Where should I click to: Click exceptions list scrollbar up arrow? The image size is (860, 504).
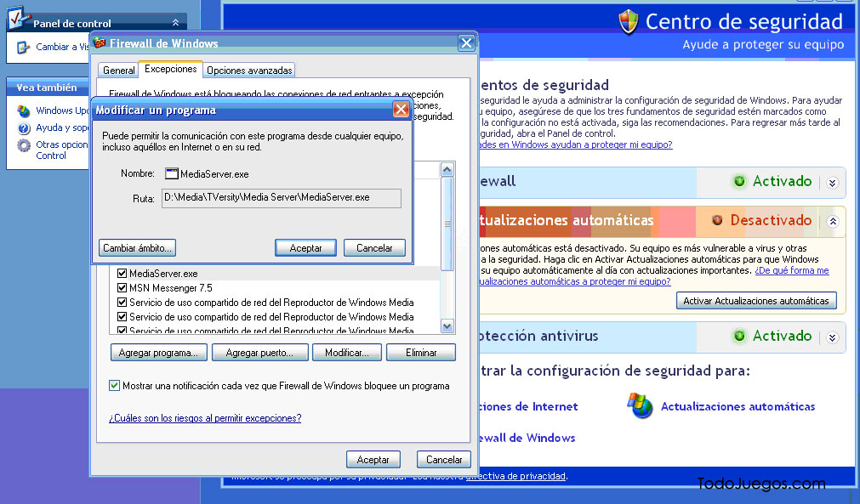click(x=447, y=170)
